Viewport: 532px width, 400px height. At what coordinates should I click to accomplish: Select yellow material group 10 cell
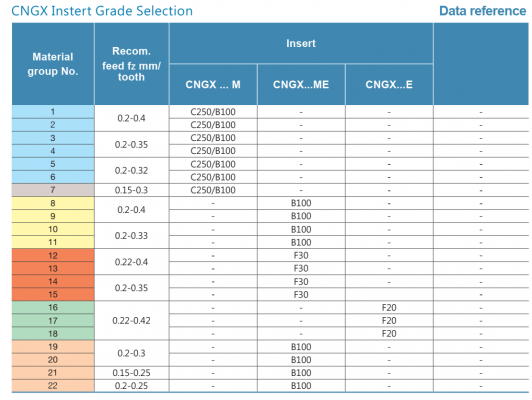[x=53, y=229]
